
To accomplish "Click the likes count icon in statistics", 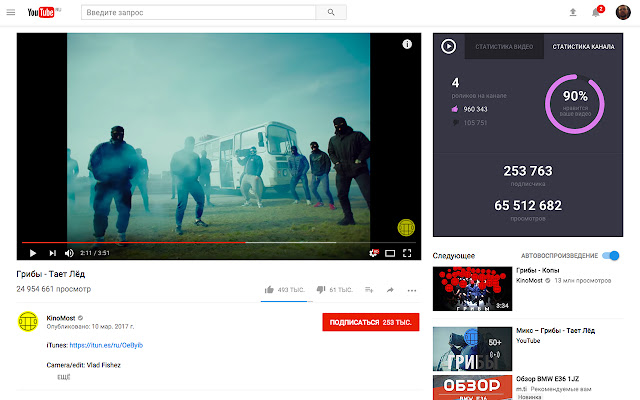I will point(455,109).
